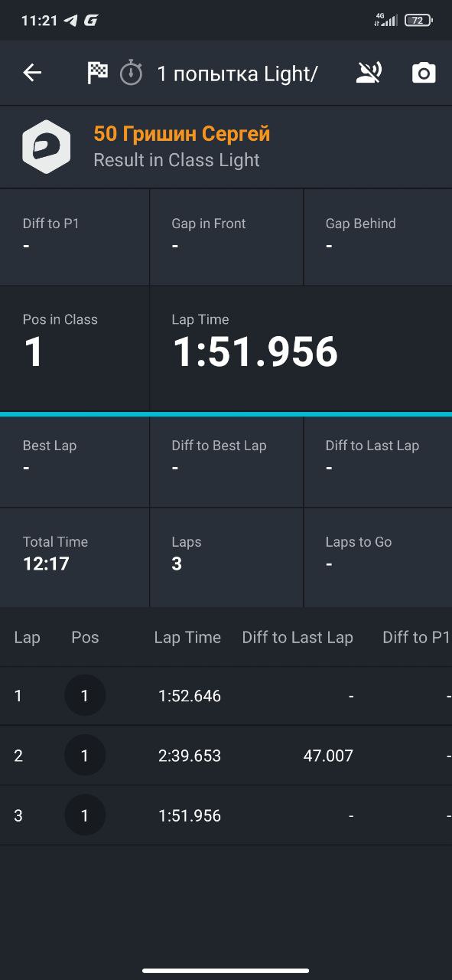Tap position badge in lap 1 row

pos(85,696)
